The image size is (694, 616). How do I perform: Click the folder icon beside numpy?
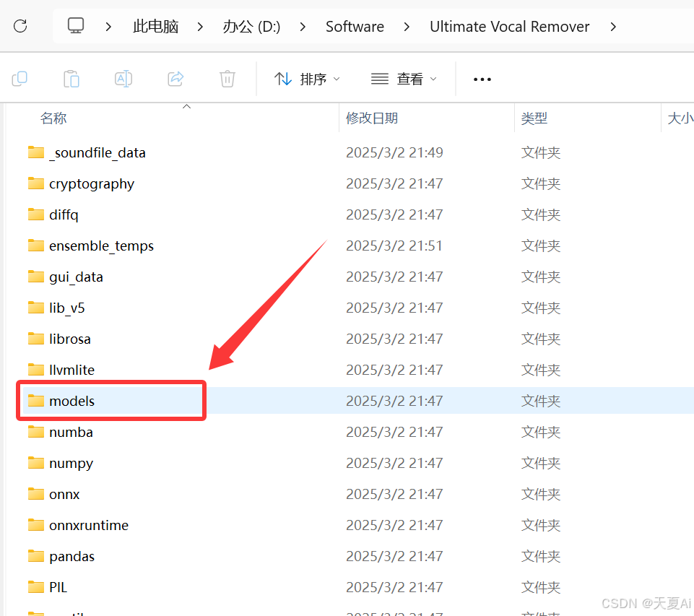36,463
